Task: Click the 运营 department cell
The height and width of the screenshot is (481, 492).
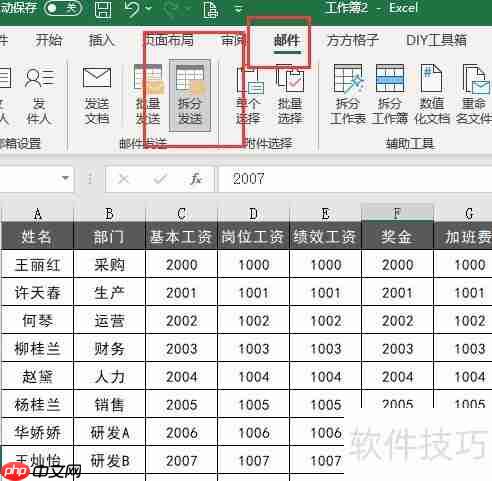Action: coord(109,320)
